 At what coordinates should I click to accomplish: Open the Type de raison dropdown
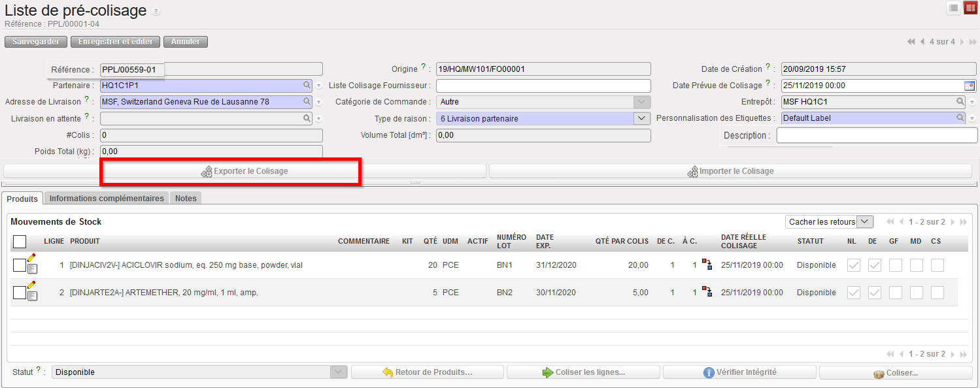coord(642,118)
